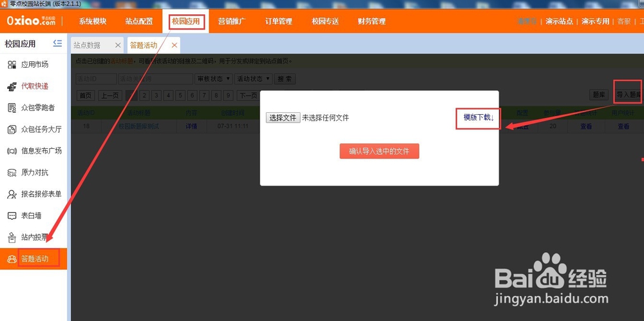
Task: Collapse the 校园应用 sidebar
Action: pos(57,43)
